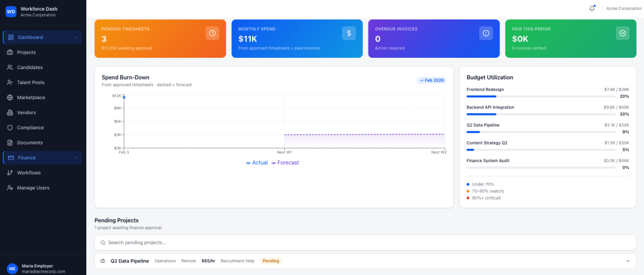This screenshot has width=644, height=275.
Task: Open the Maria Employer user profile
Action: (38, 268)
